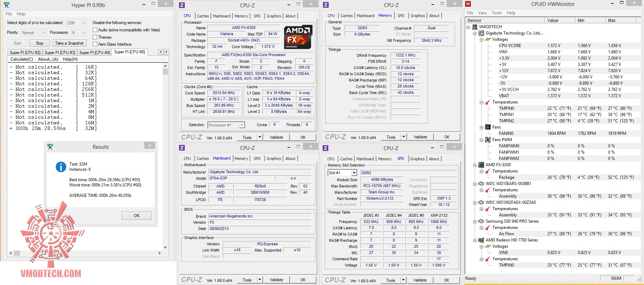Open the Tools dropdown arrow in SPD-tab CPU-Z window
Image resolution: width=644 pixels, height=285 pixels.
click(403, 280)
